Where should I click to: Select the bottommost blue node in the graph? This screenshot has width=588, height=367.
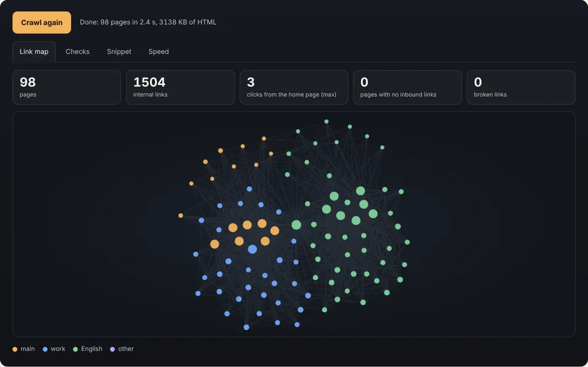click(x=246, y=327)
